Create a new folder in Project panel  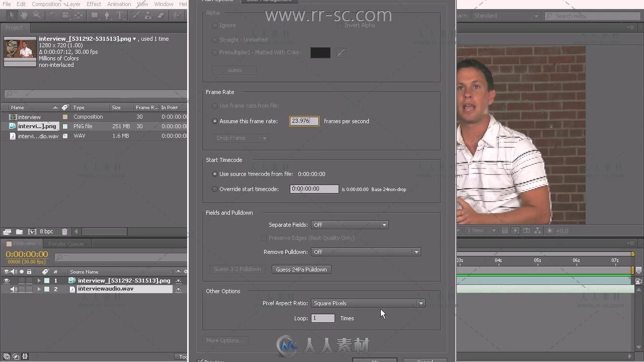[x=19, y=232]
